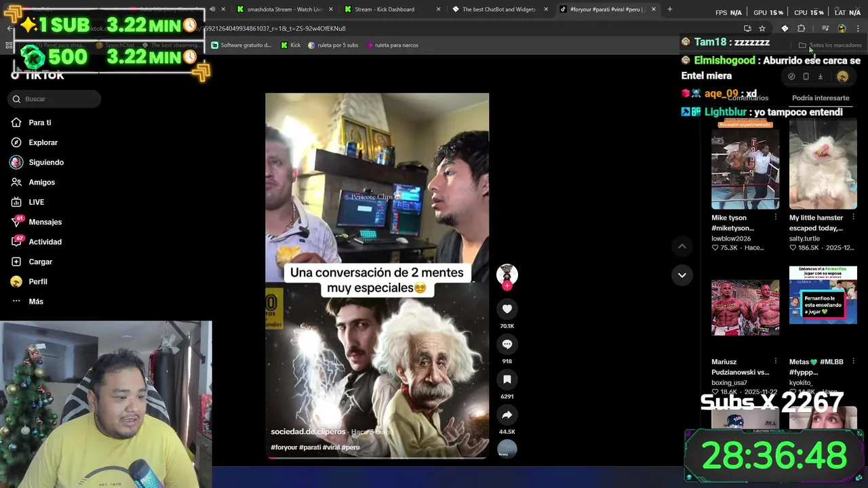The image size is (868, 488).
Task: Open more options for Mike Tyson video
Action: pyautogui.click(x=776, y=218)
